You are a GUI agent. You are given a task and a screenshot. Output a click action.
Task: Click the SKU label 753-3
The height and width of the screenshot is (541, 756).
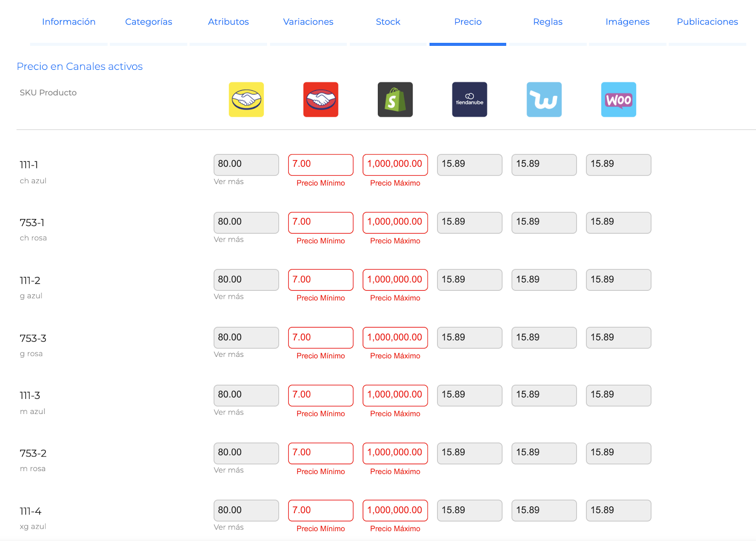[x=33, y=338]
